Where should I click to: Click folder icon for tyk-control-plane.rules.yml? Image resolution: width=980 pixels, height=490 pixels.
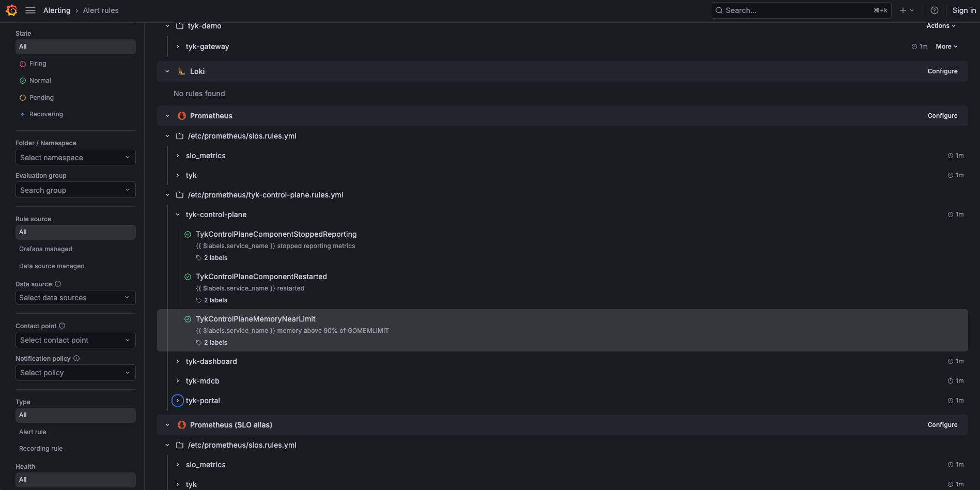180,195
